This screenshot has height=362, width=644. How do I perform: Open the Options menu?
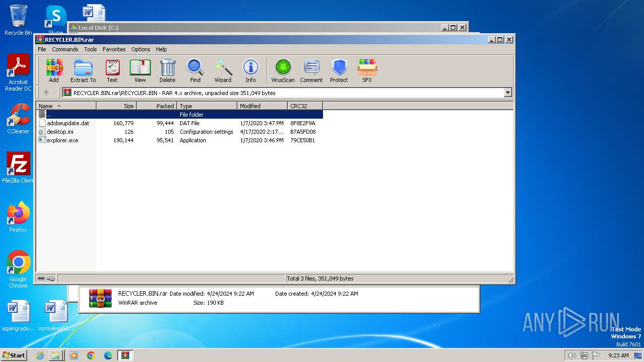pyautogui.click(x=141, y=49)
